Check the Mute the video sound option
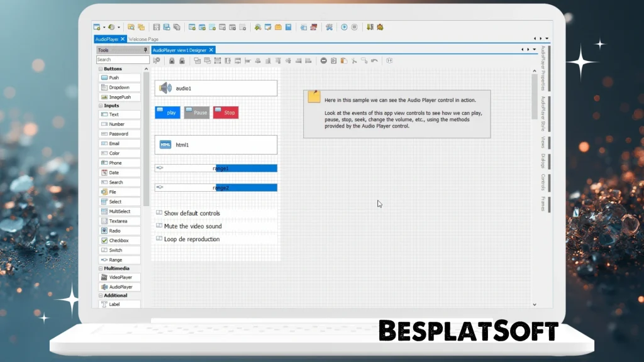This screenshot has height=362, width=644. tap(158, 226)
